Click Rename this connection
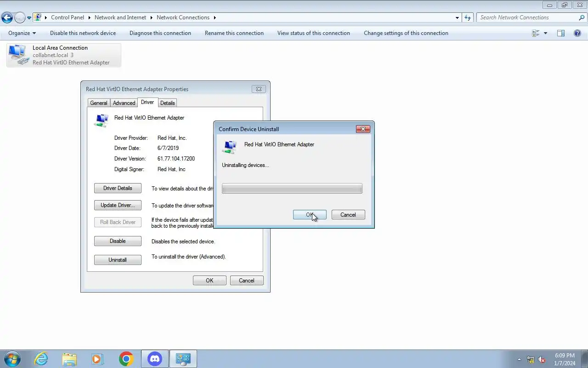Screen dimensions: 588x368 point(234,33)
